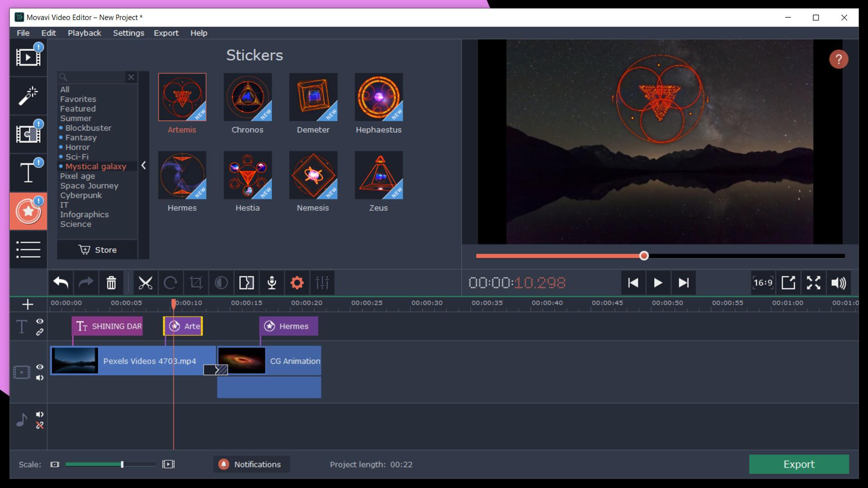Open the sticker Store
This screenshot has height=488, width=868.
[97, 249]
